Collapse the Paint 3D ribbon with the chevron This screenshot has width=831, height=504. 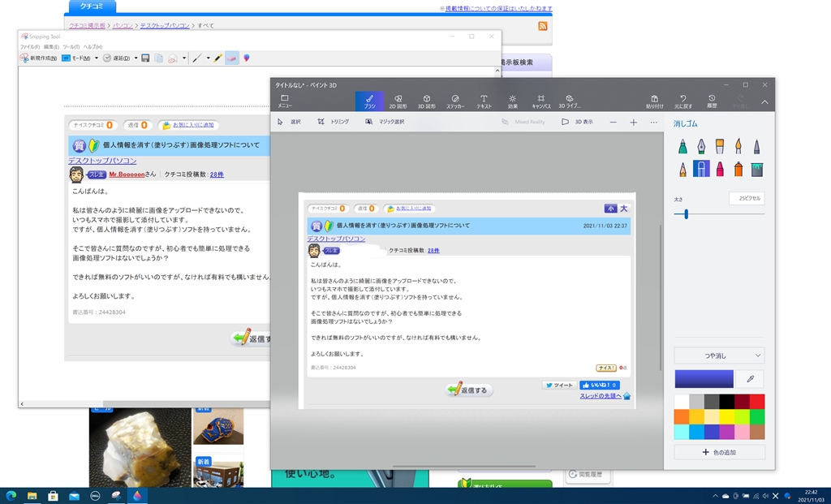coord(764,101)
